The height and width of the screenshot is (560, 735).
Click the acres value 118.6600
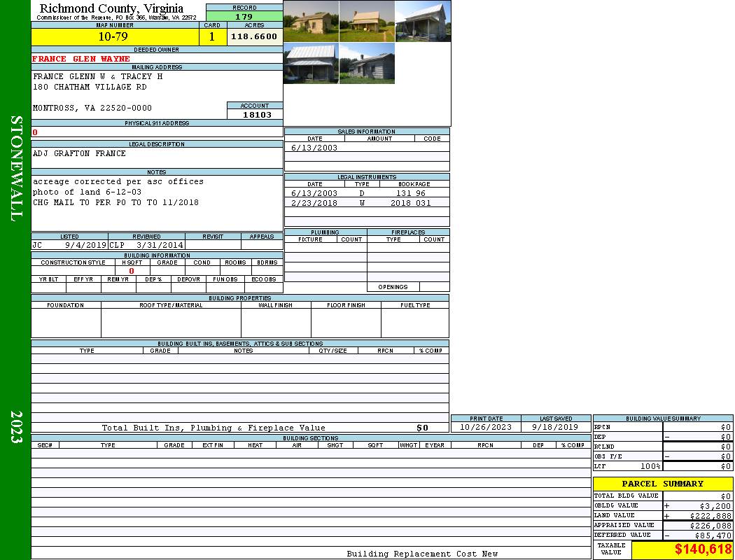click(254, 37)
